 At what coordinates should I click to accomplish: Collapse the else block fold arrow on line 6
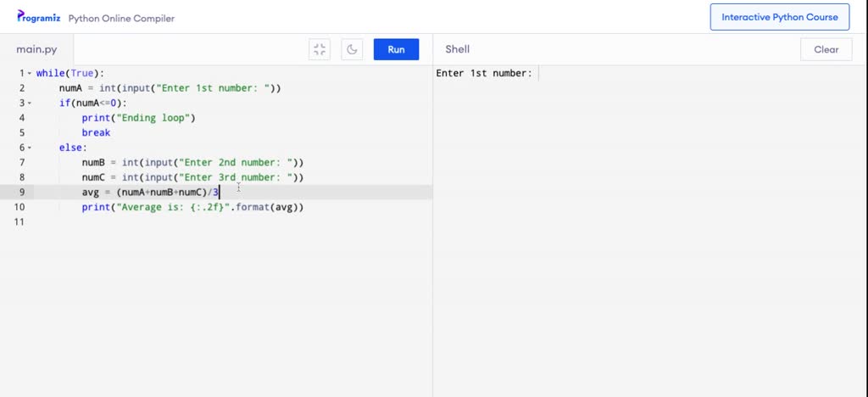pos(30,148)
